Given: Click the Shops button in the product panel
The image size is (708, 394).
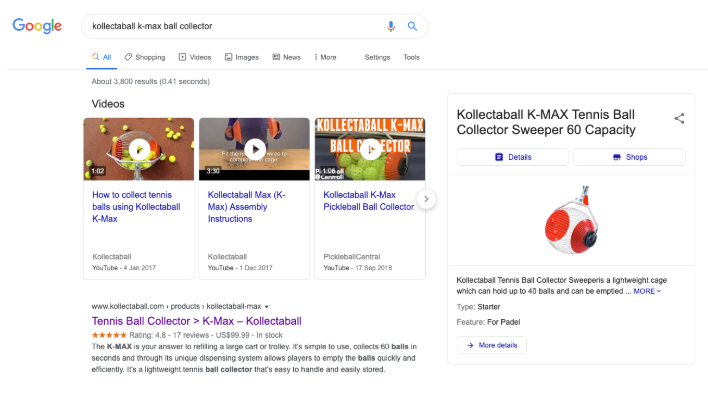Looking at the screenshot, I should tap(629, 157).
